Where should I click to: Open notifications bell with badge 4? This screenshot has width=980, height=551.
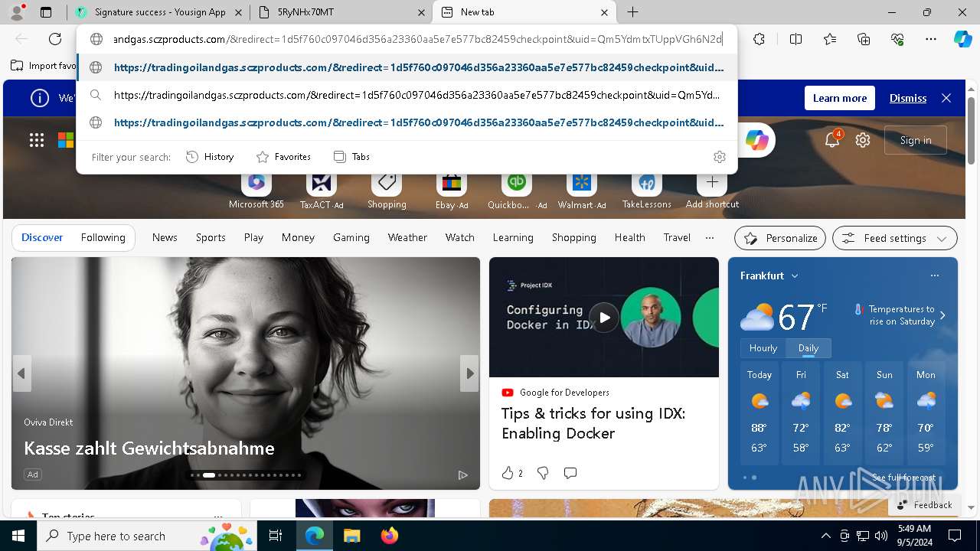click(x=832, y=140)
